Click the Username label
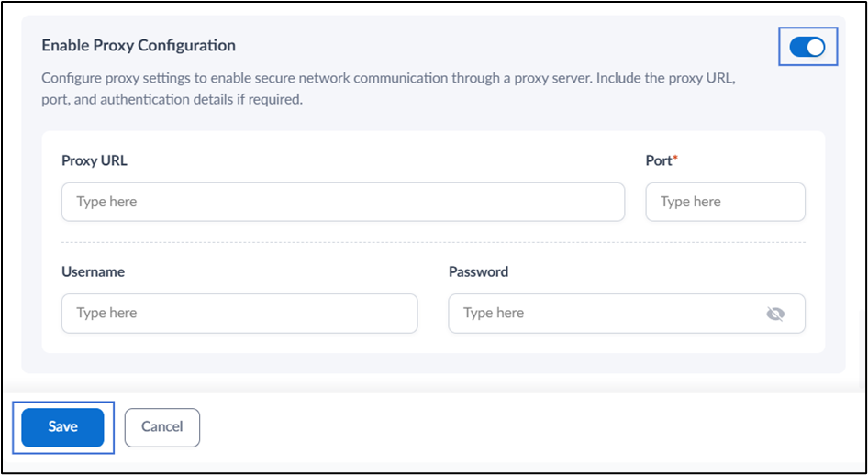This screenshot has width=868, height=475. (93, 272)
